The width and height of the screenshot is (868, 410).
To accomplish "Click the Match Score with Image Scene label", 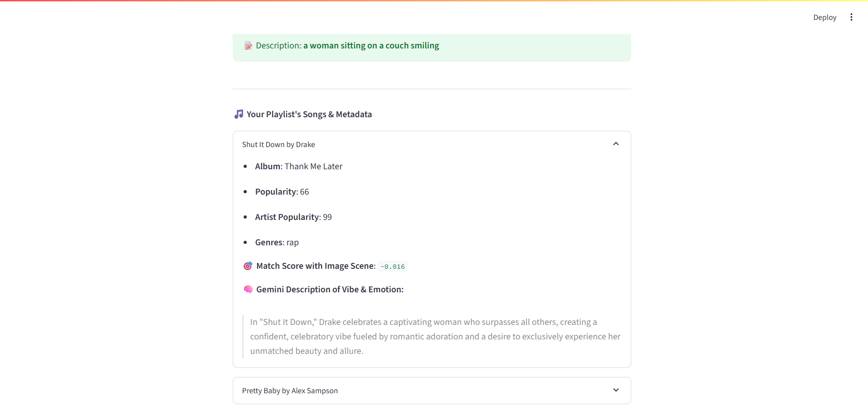I will 316,266.
